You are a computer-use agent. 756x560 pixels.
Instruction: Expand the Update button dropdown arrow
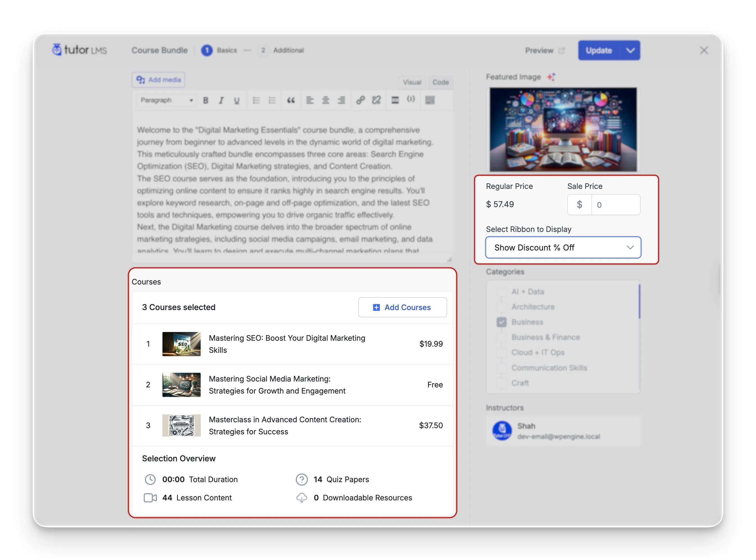click(x=630, y=51)
